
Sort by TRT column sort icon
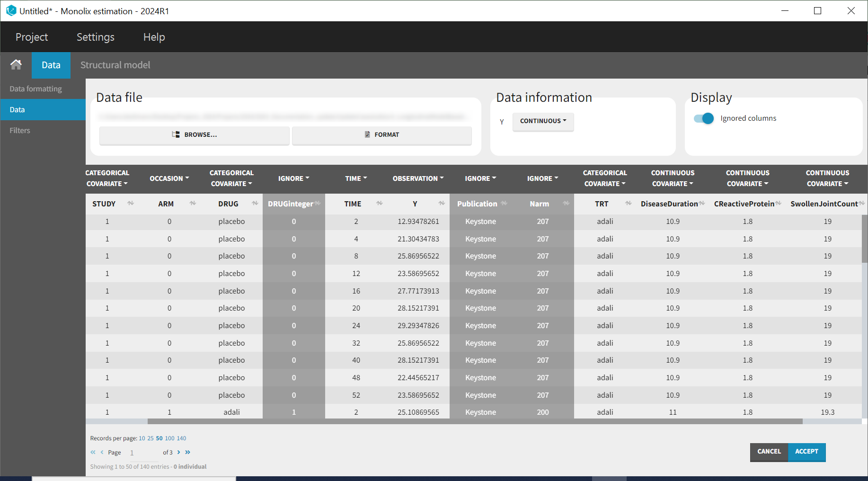point(629,204)
